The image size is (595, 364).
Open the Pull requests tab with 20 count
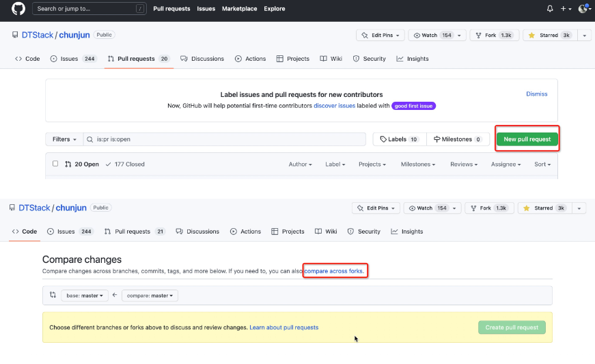[139, 59]
